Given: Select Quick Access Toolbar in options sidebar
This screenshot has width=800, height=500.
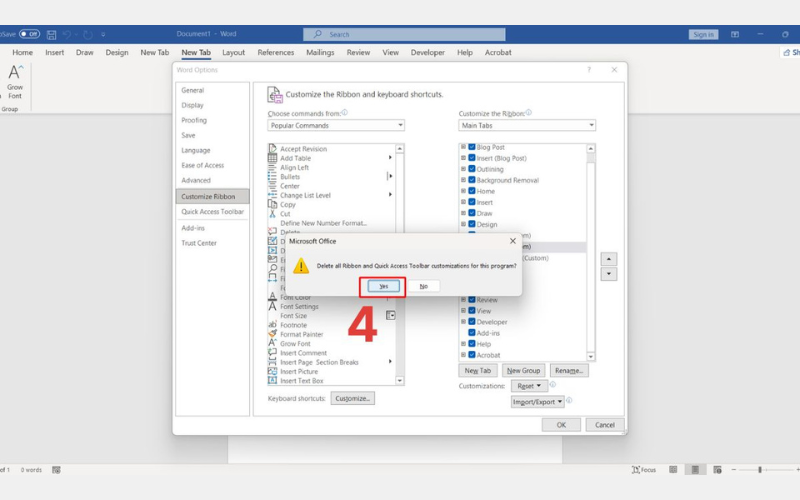Looking at the screenshot, I should click(212, 212).
